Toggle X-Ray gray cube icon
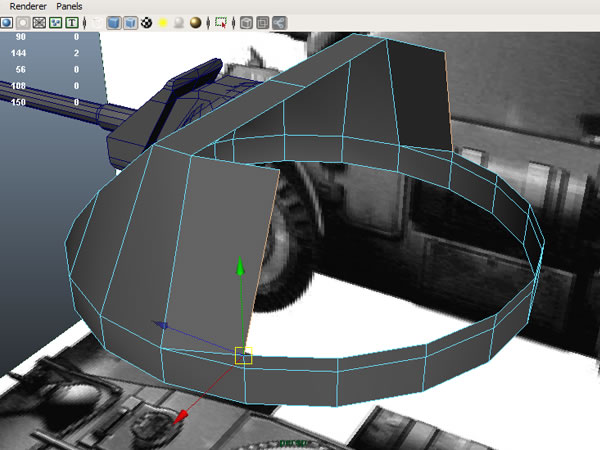This screenshot has width=600, height=450. (x=246, y=23)
